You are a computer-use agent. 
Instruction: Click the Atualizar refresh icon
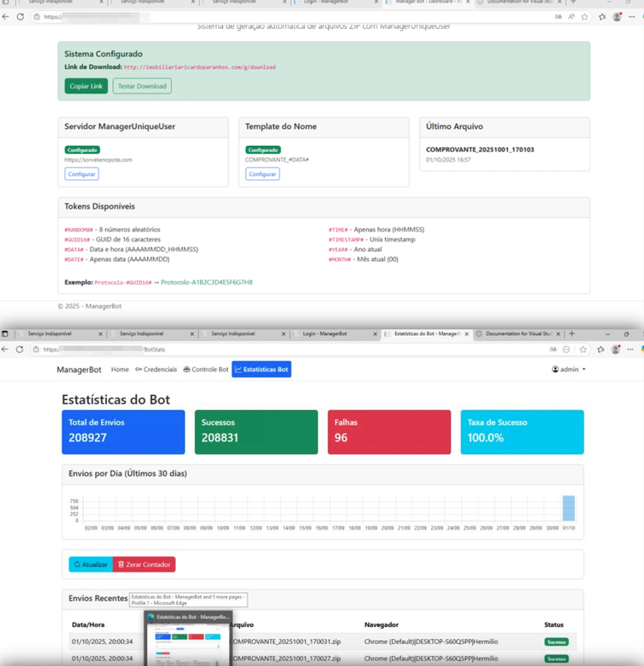tap(77, 564)
